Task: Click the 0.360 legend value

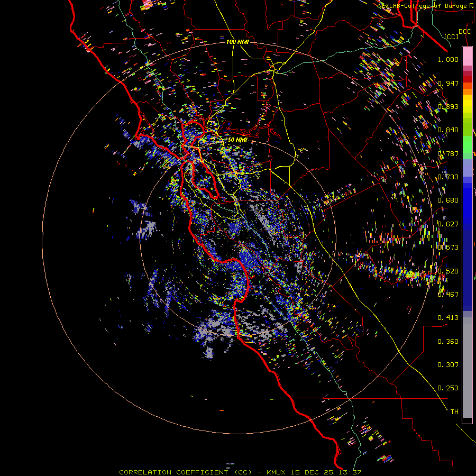Action: 448,342
